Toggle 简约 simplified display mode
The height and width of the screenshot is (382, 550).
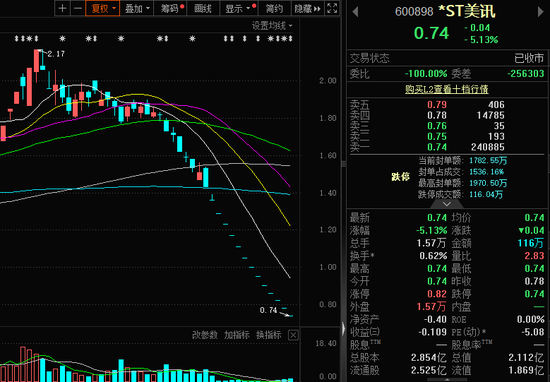[x=274, y=8]
